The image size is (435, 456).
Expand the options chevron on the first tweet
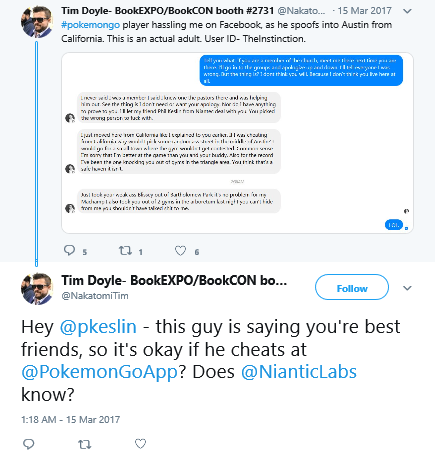[x=407, y=11]
